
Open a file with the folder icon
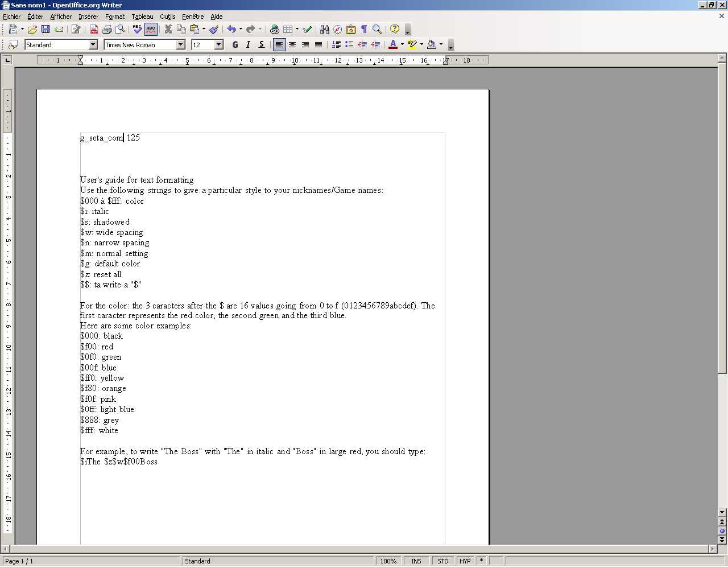pos(32,29)
